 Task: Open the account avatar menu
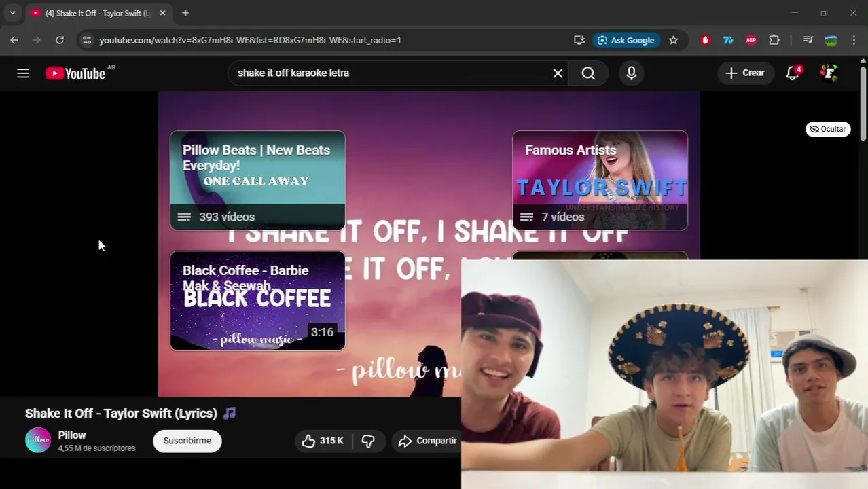[x=829, y=73]
